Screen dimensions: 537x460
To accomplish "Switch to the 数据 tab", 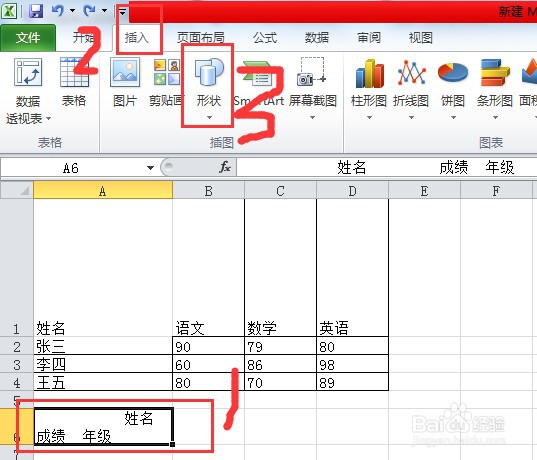I will pyautogui.click(x=317, y=38).
